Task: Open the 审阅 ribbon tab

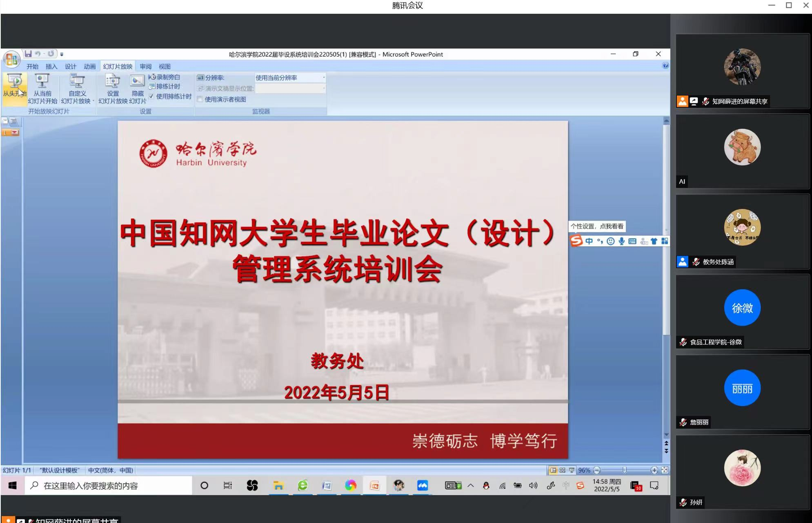Action: 145,67
